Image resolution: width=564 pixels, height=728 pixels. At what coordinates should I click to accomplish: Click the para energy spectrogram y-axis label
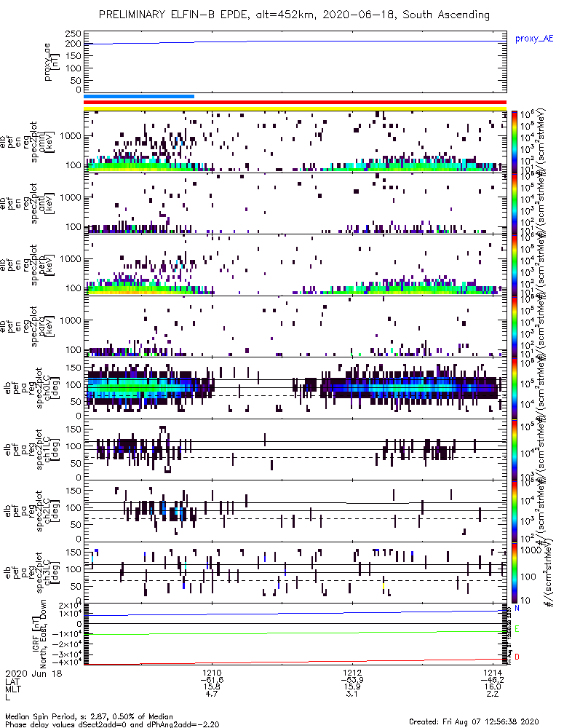28,326
